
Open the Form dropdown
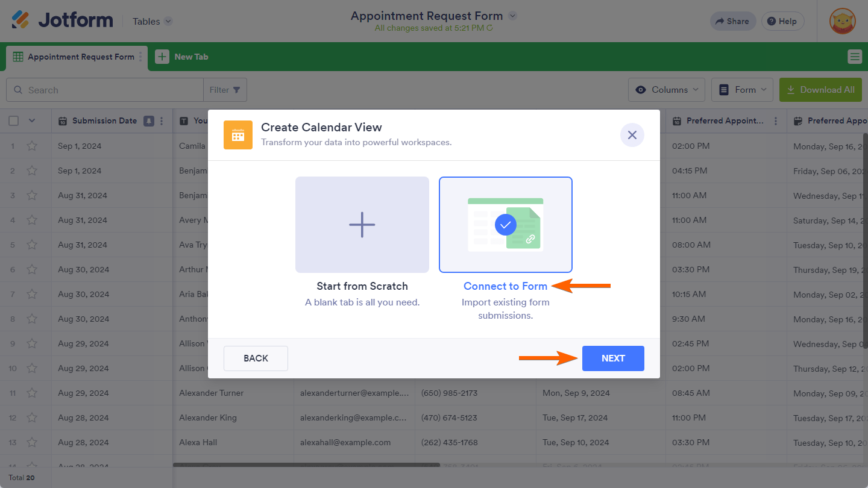[x=743, y=90]
